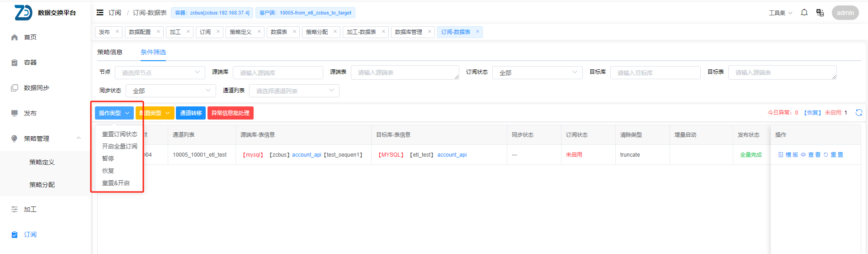Switch to the 策略信息 tab
The image size is (868, 254).
click(x=110, y=52)
